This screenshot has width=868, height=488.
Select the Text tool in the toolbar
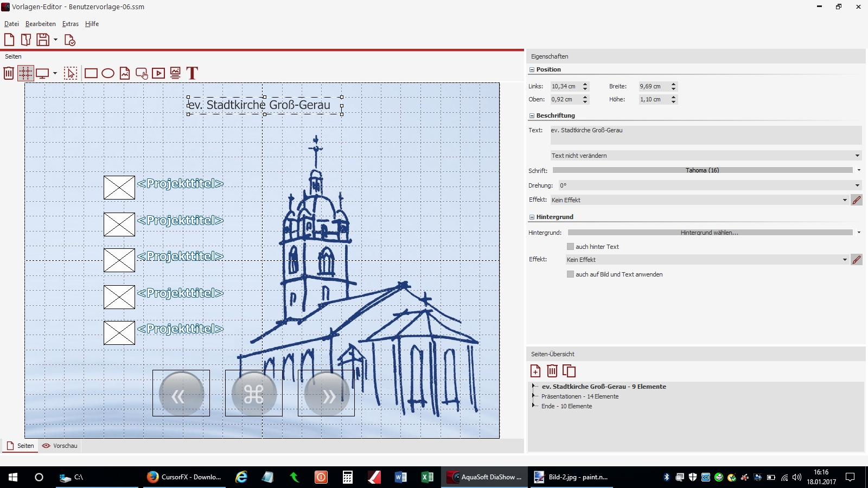pyautogui.click(x=192, y=73)
